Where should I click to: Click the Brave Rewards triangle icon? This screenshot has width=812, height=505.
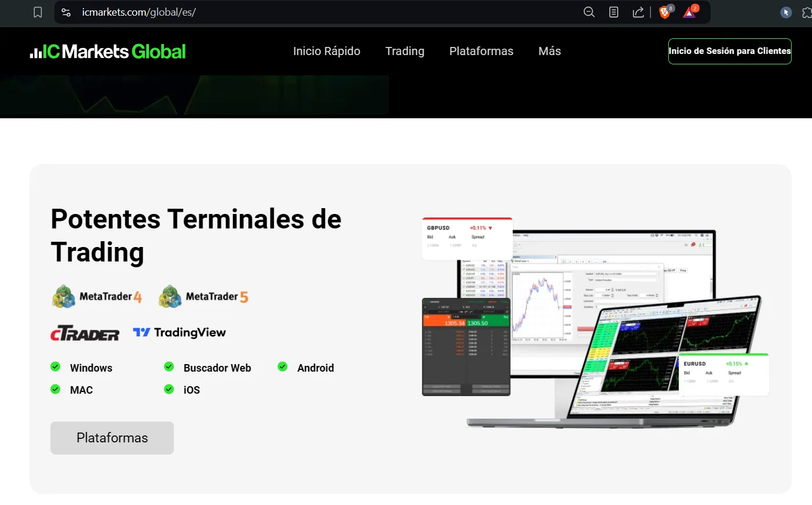click(x=690, y=12)
